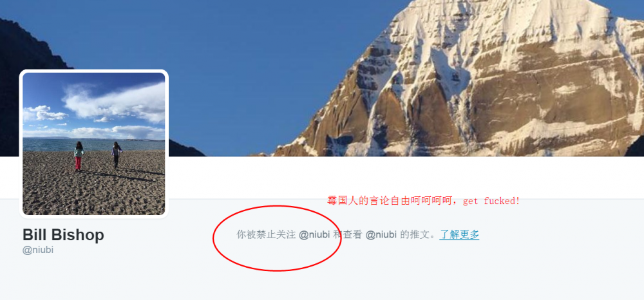
Task: Click the red 'get fucked!' annotation text
Action: click(x=491, y=201)
